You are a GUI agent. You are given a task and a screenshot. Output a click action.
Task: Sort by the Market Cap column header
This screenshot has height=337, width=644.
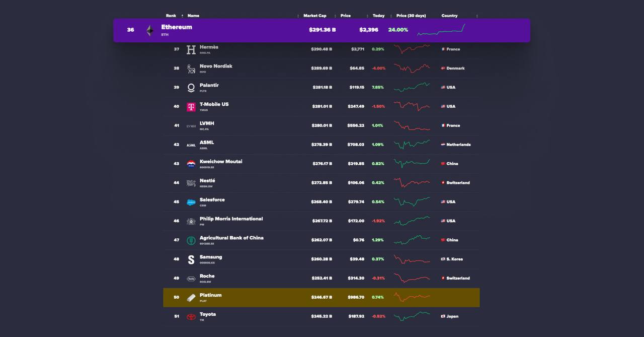(x=314, y=16)
